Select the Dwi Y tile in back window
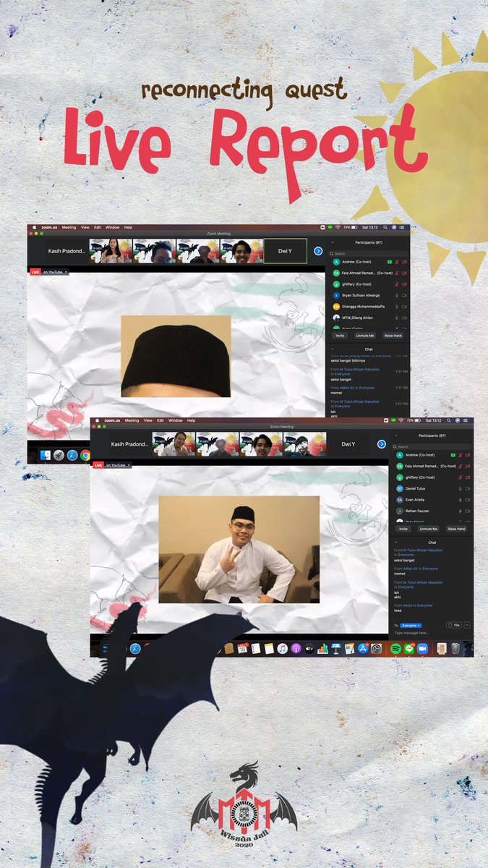488x868 pixels. pos(285,251)
